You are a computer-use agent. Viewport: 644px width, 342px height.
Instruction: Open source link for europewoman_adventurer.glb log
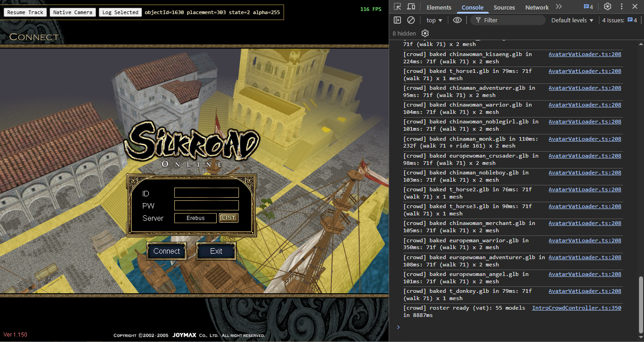(x=585, y=257)
